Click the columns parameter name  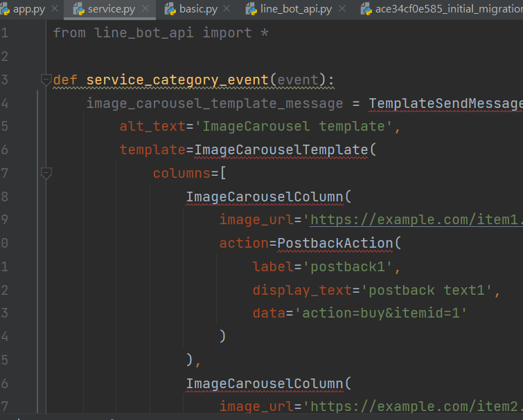click(181, 174)
